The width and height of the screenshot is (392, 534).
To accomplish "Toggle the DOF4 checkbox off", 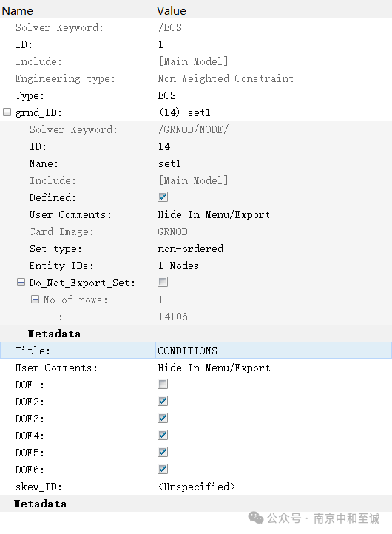I will 163,435.
